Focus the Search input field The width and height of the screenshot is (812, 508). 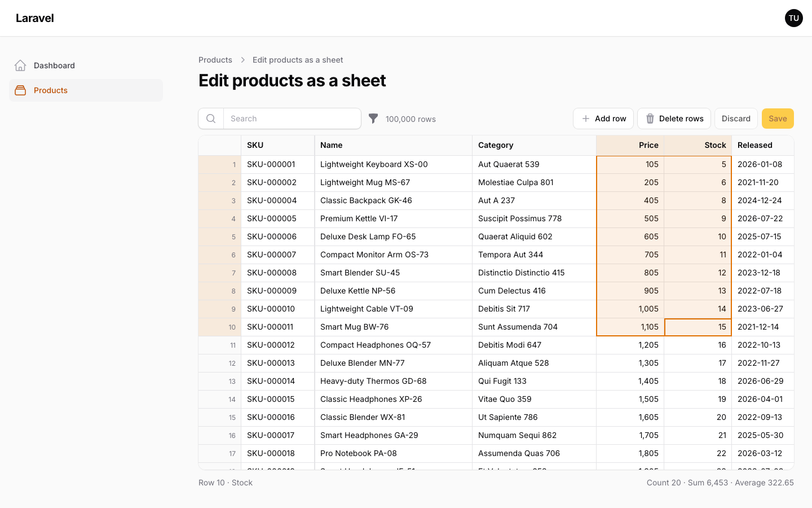[292, 119]
